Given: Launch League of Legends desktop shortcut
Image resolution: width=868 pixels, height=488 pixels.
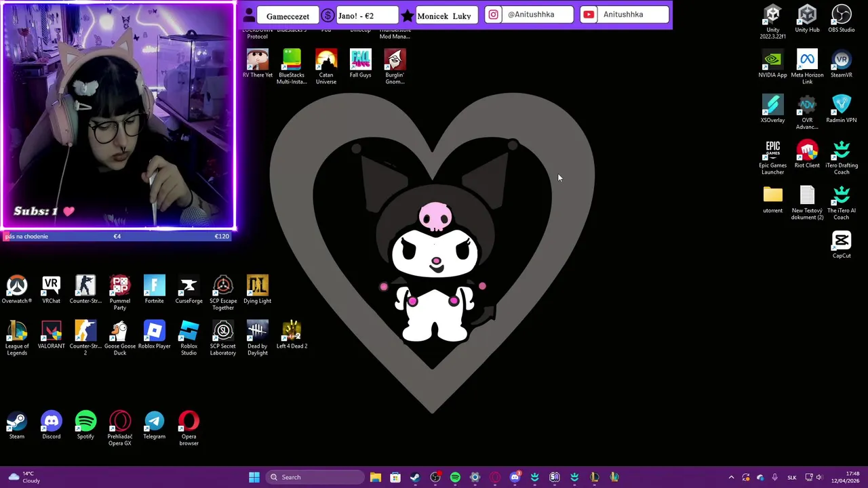Looking at the screenshot, I should pos(17,338).
